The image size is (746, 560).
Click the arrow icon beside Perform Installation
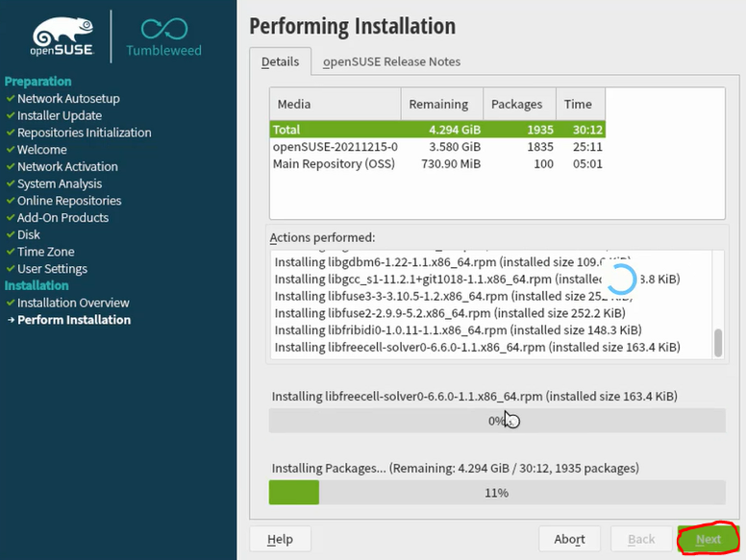[x=11, y=320]
